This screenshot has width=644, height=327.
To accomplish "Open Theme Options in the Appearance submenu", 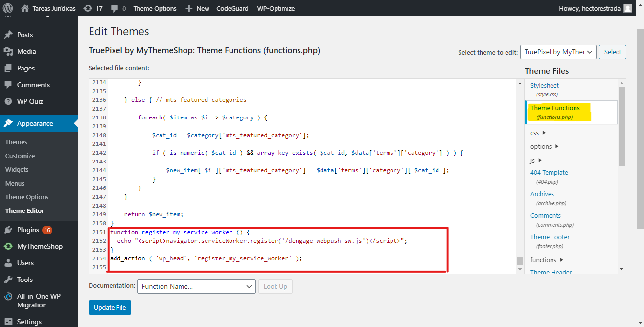I will click(x=27, y=197).
